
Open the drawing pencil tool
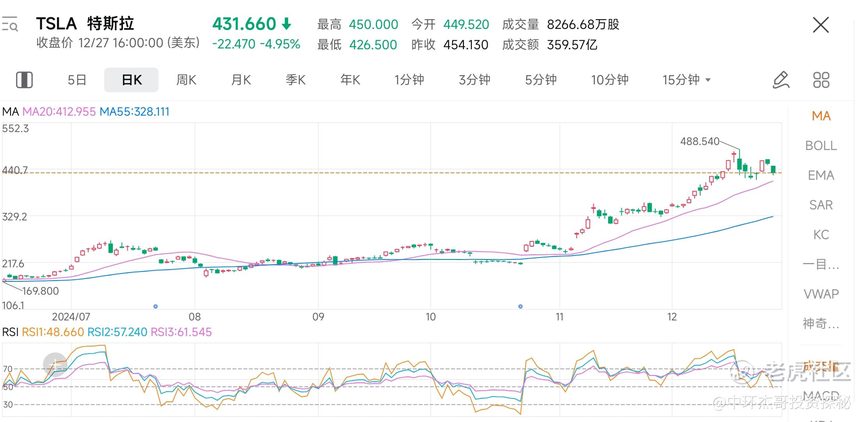click(x=781, y=80)
